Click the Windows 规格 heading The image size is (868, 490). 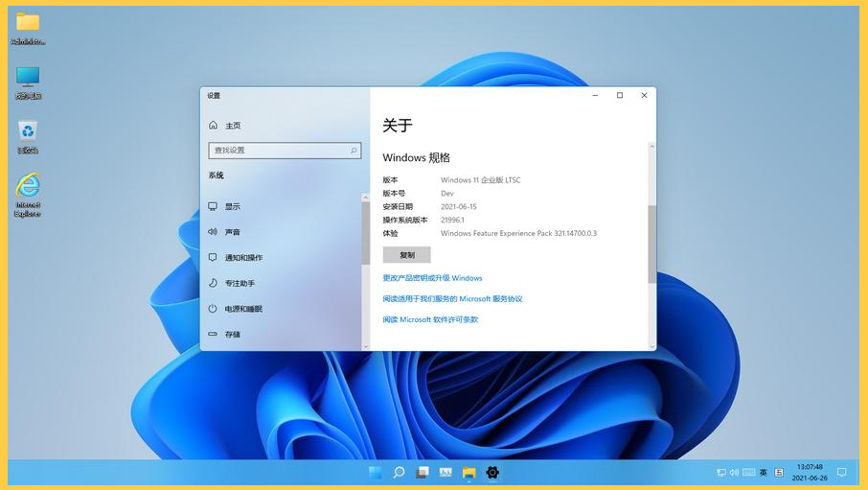(x=417, y=158)
